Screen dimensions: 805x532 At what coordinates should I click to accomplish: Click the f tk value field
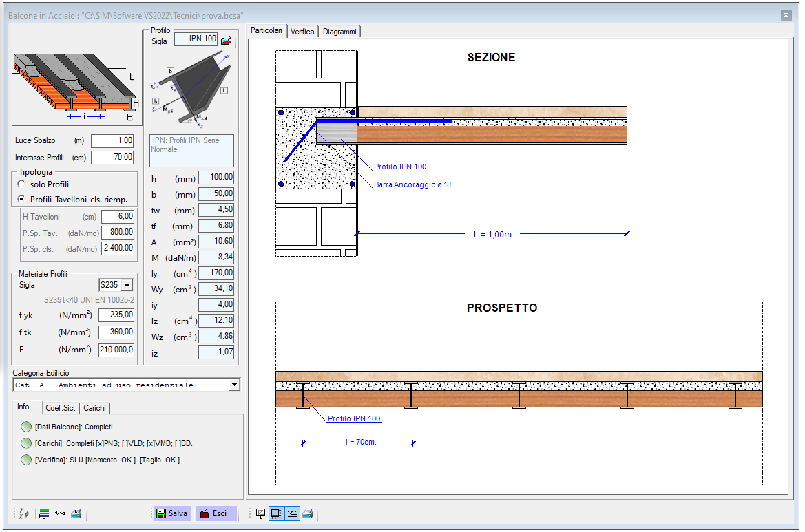pyautogui.click(x=116, y=332)
